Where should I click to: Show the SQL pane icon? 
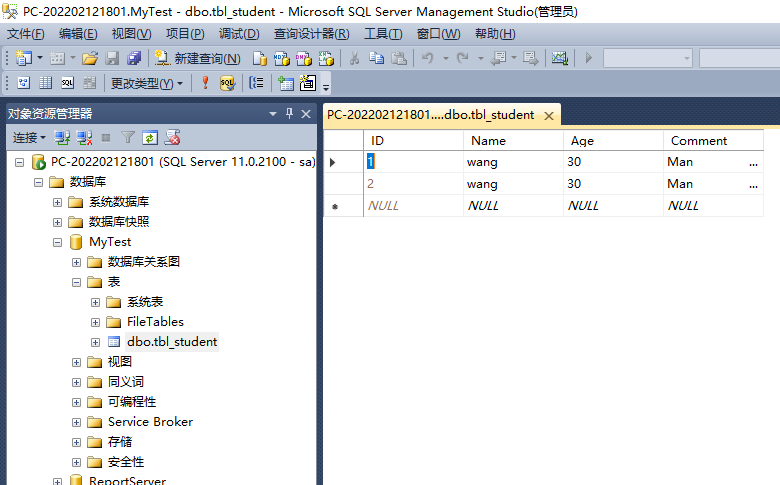[67, 83]
